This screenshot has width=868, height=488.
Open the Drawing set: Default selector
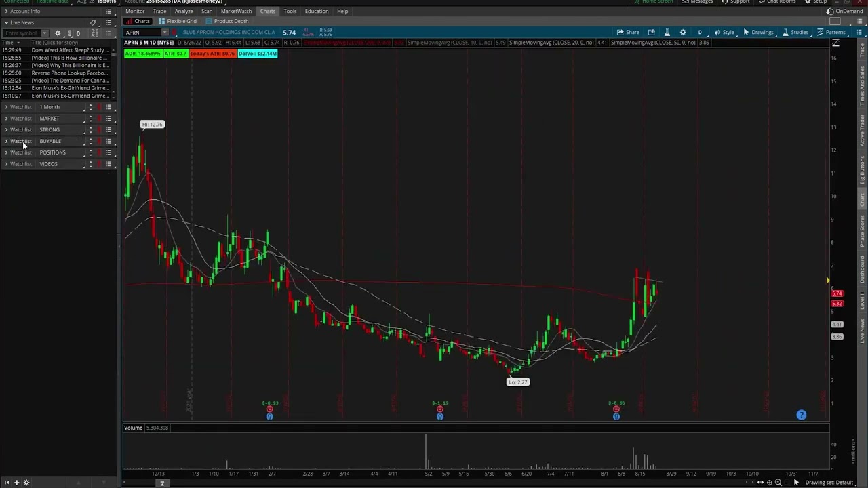point(829,483)
